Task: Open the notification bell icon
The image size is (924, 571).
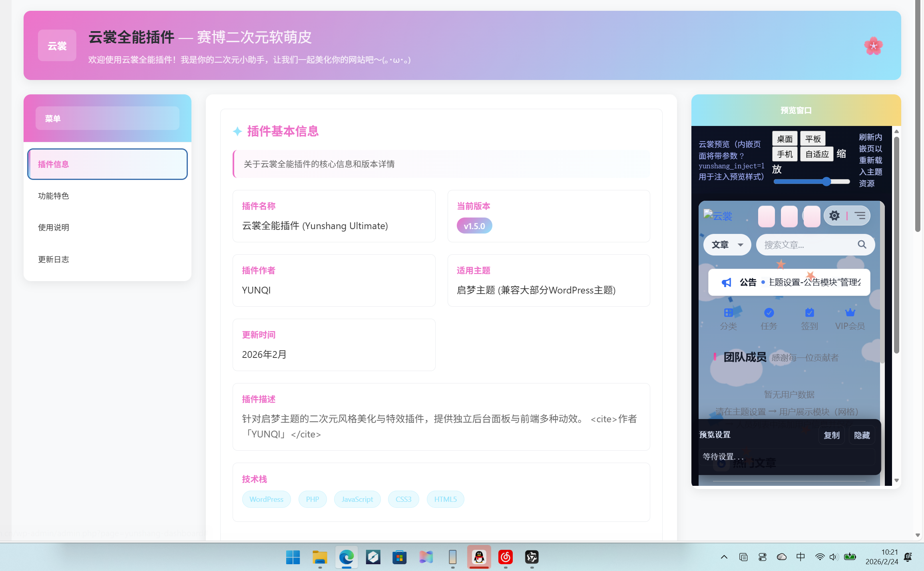Action: click(908, 557)
